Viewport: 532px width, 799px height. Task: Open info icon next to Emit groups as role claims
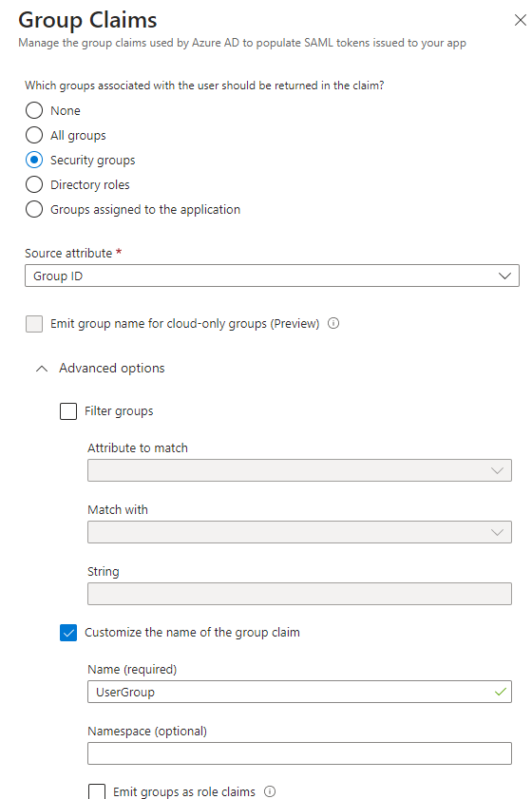(270, 791)
